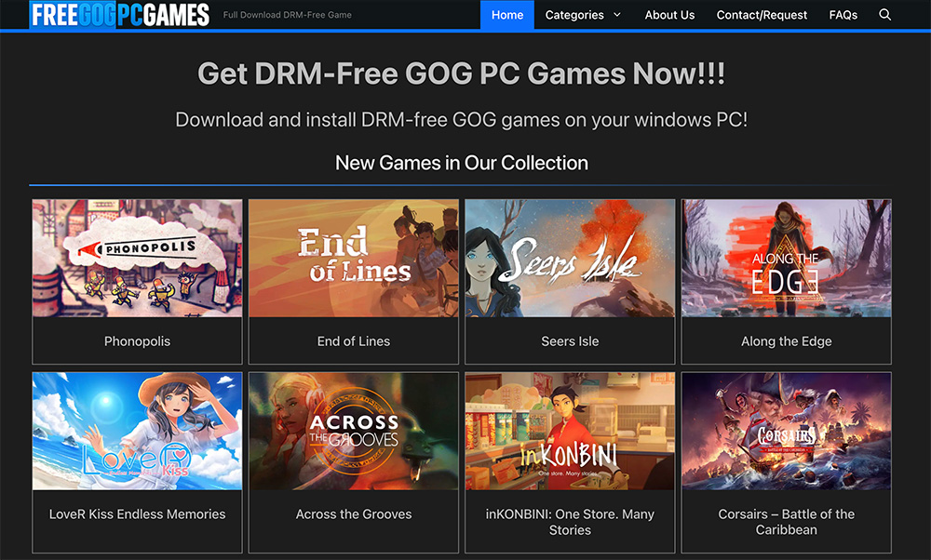Expand the Categories dropdown menu
The width and height of the screenshot is (931, 560).
click(583, 15)
